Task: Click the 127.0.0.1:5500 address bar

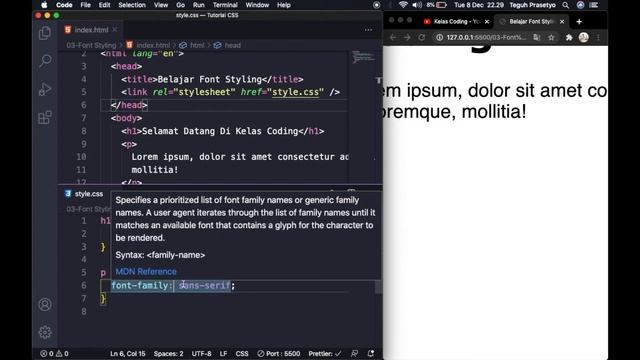Action: tap(486, 38)
